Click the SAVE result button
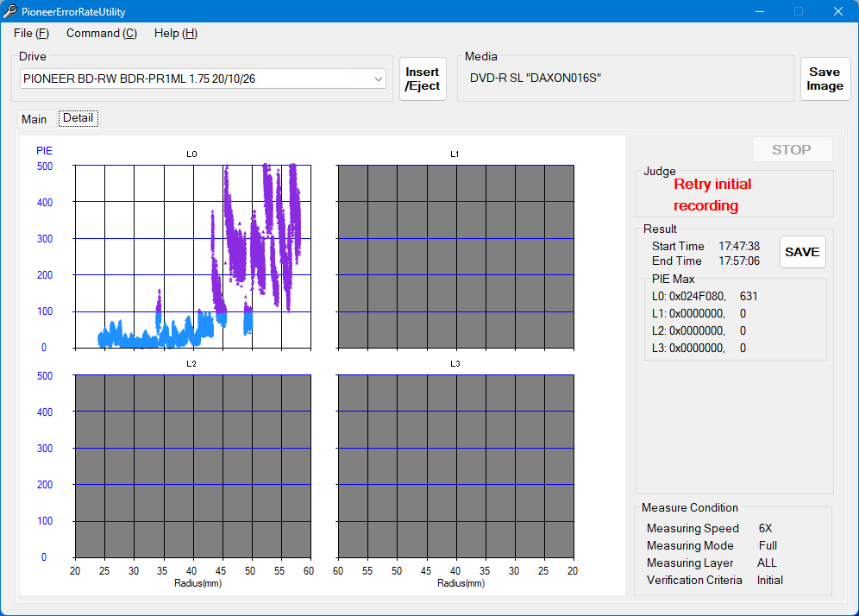The height and width of the screenshot is (616, 859). 802,252
